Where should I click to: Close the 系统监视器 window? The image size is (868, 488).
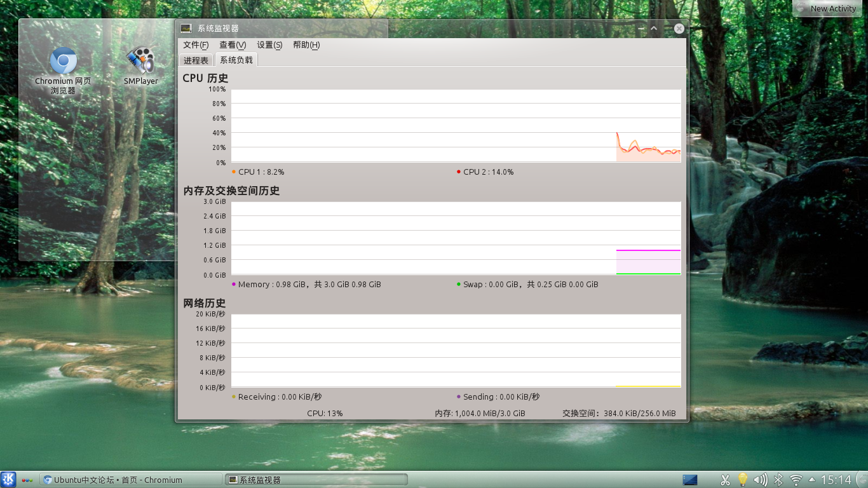[679, 29]
